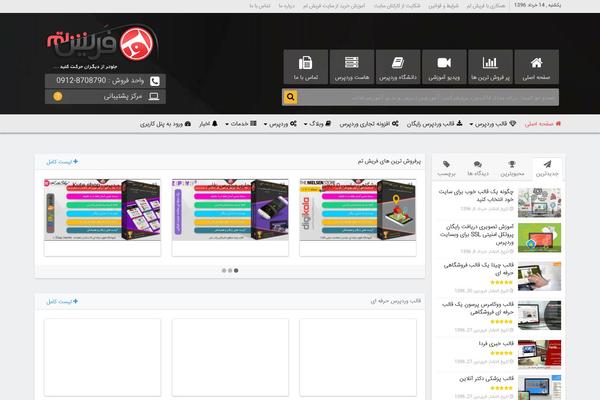Open the free SSL protocol tutorial article
Screen dimensions: 600x400
[x=477, y=234]
